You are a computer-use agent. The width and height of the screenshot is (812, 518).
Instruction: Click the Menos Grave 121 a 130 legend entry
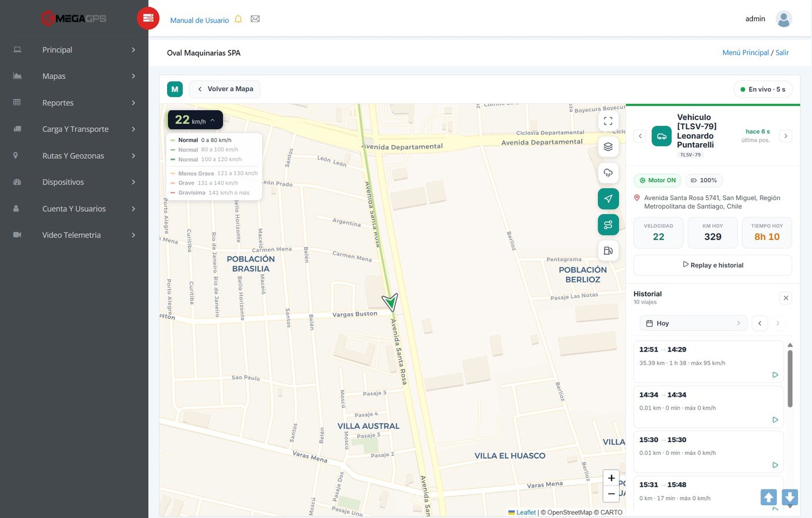point(214,173)
